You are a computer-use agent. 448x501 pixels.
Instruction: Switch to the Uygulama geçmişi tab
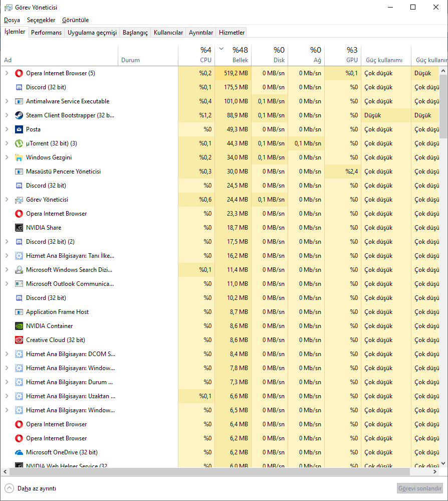[92, 33]
